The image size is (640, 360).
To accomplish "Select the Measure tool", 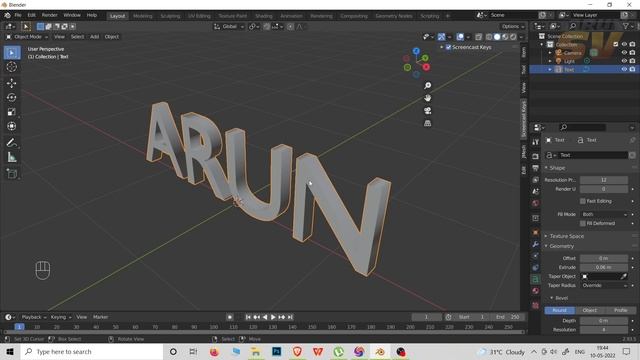I will [11, 157].
